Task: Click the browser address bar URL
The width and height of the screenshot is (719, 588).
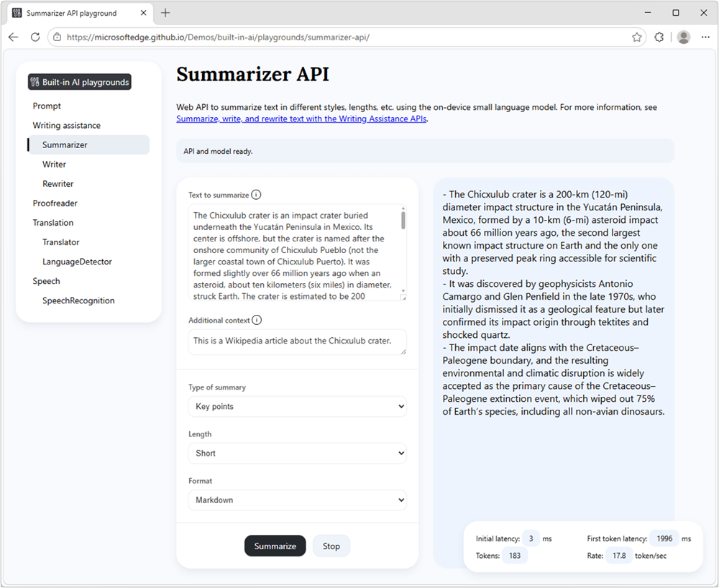Action: (x=219, y=37)
